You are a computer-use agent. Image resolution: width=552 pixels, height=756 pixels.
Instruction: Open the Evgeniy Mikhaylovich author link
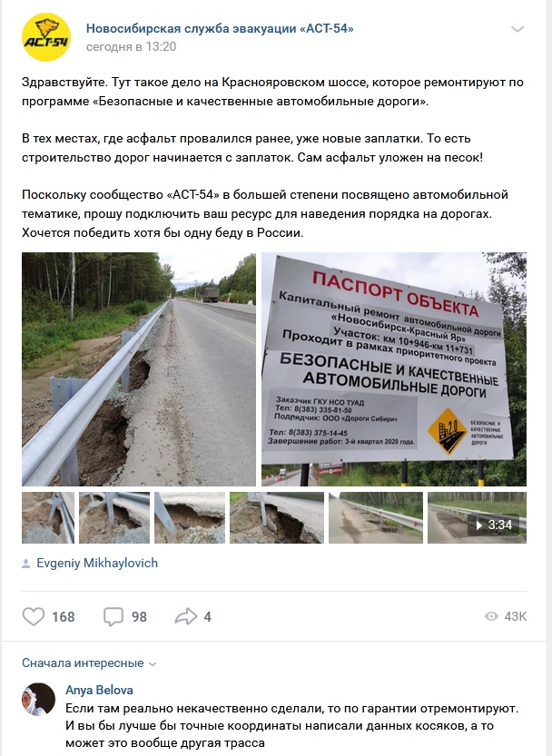97,563
